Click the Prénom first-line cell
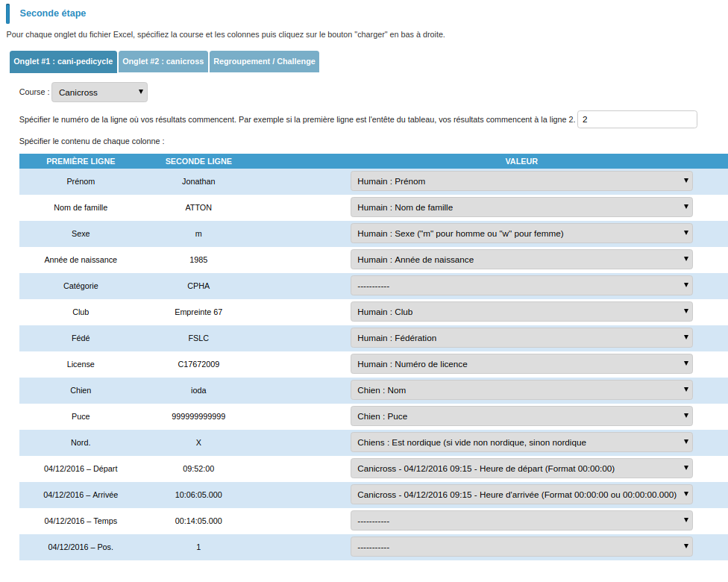 81,181
